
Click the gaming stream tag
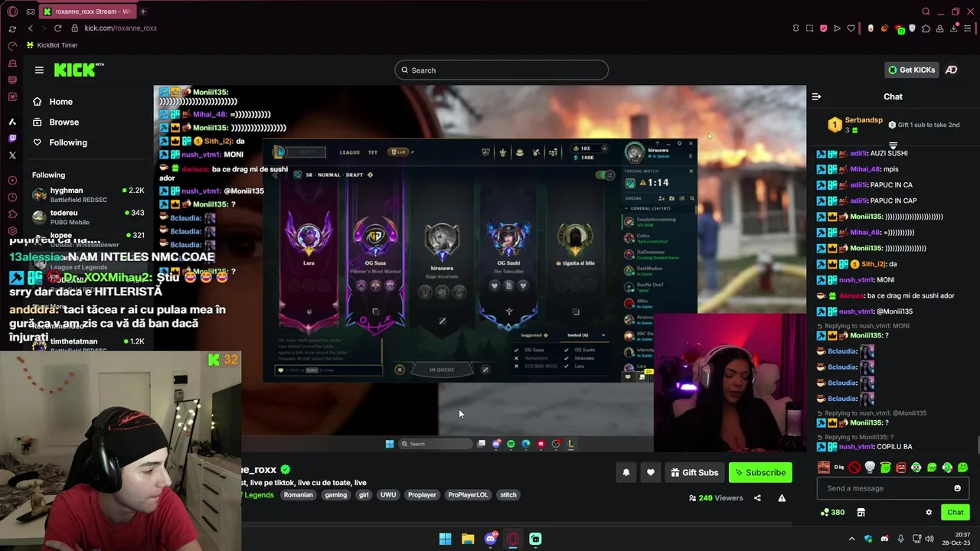tap(335, 495)
